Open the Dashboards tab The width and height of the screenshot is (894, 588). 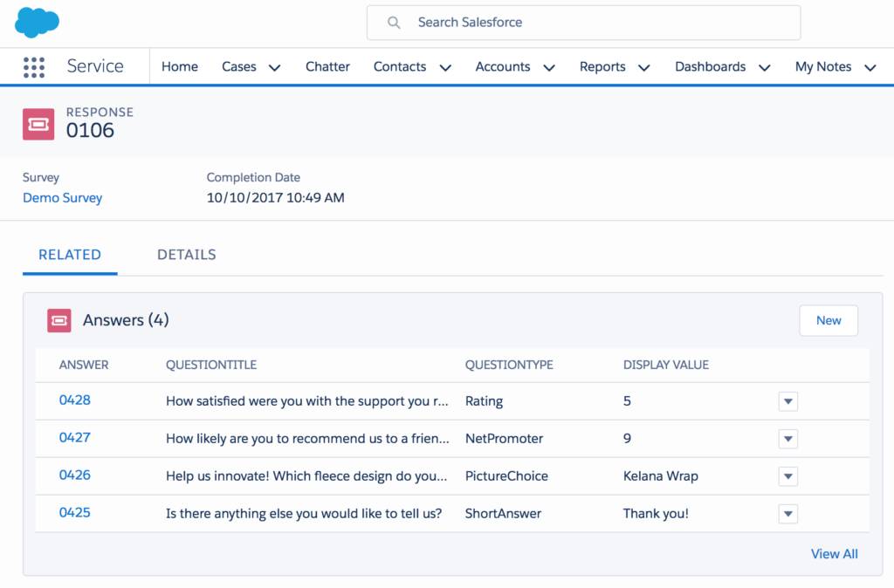point(711,66)
